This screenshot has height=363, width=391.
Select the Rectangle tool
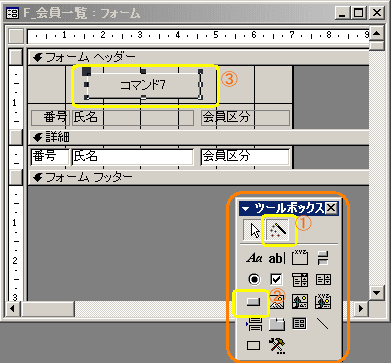pos(253,345)
